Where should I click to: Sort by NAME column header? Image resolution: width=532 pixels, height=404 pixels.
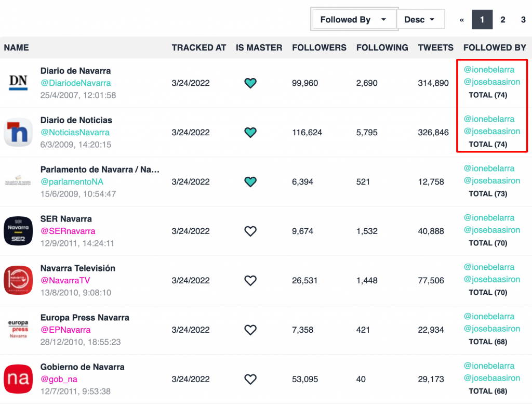16,47
